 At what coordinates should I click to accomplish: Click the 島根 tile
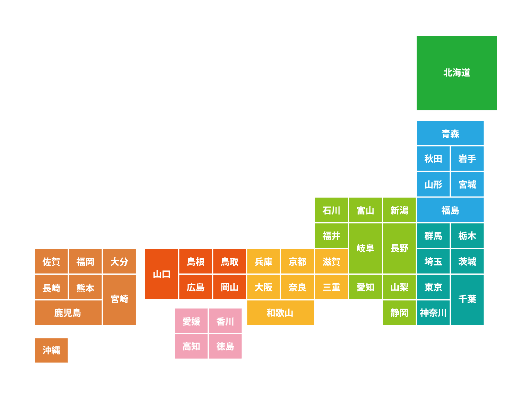pos(196,261)
